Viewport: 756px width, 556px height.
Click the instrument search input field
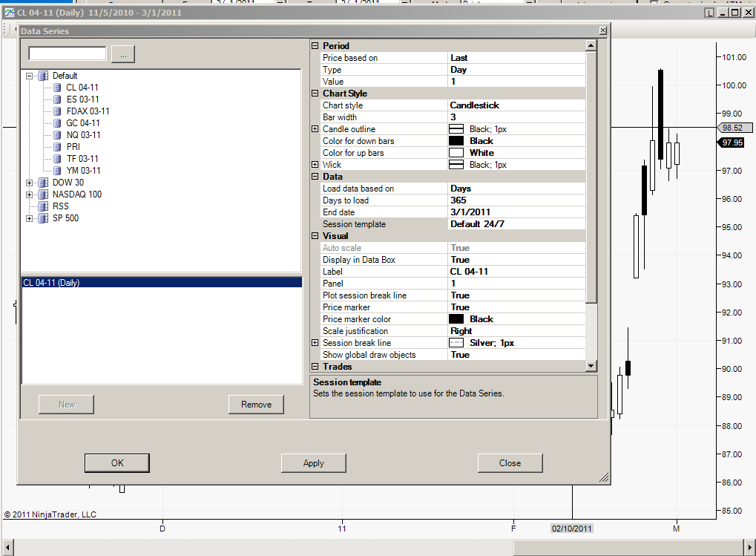(68, 53)
